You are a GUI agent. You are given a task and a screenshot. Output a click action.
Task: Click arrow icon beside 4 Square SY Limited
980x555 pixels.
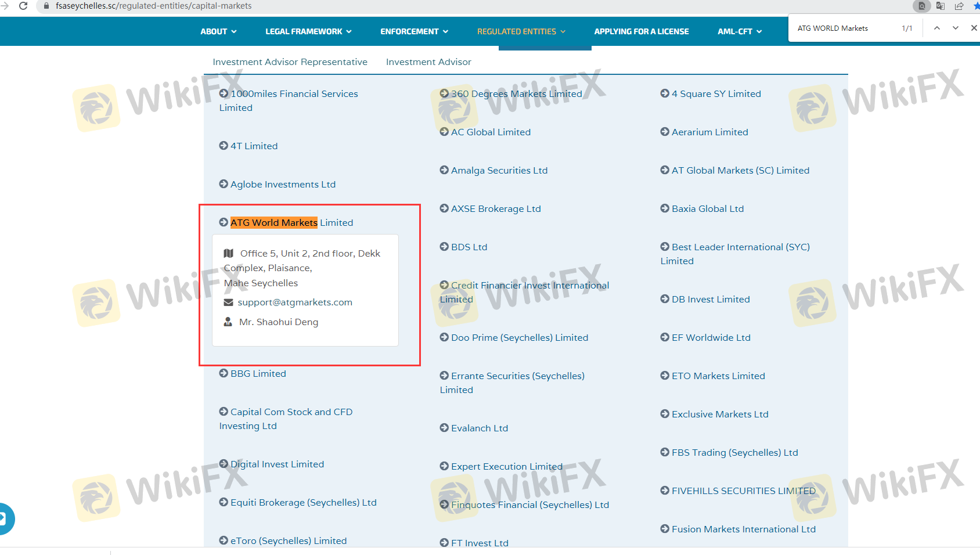(x=665, y=93)
